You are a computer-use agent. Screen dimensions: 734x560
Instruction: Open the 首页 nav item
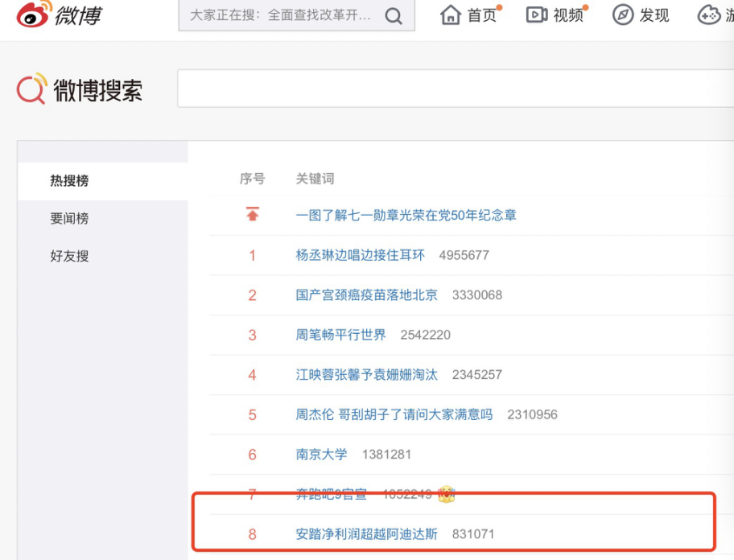click(481, 15)
